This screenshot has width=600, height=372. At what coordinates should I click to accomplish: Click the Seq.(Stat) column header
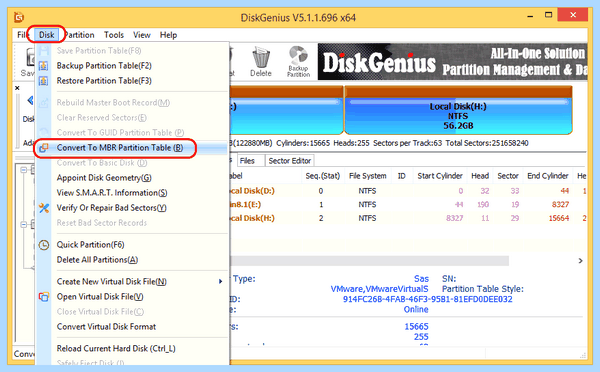click(x=323, y=176)
